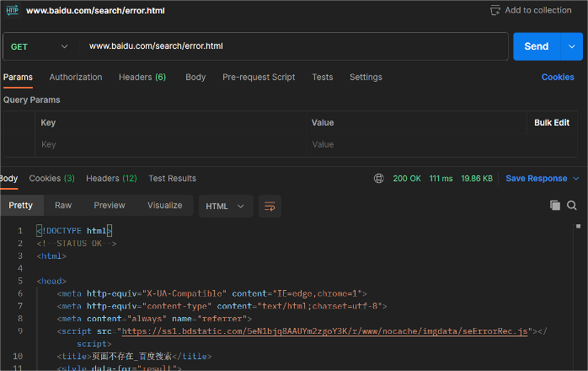This screenshot has width=588, height=371.
Task: Switch to the Params tab
Action: pos(18,77)
